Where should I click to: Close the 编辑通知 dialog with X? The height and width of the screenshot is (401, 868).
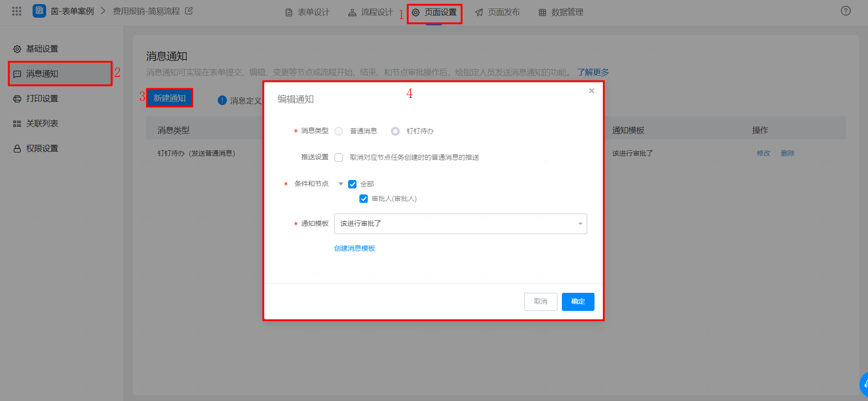click(591, 91)
